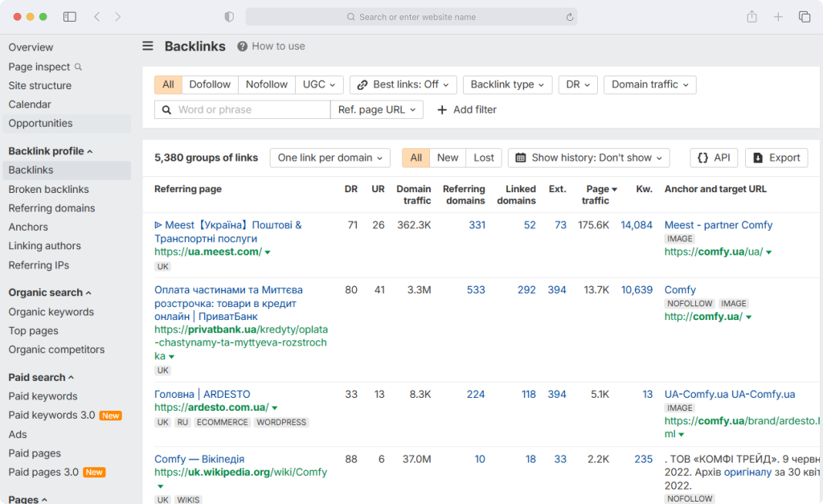
Task: Select the All link-type filter
Action: 168,84
